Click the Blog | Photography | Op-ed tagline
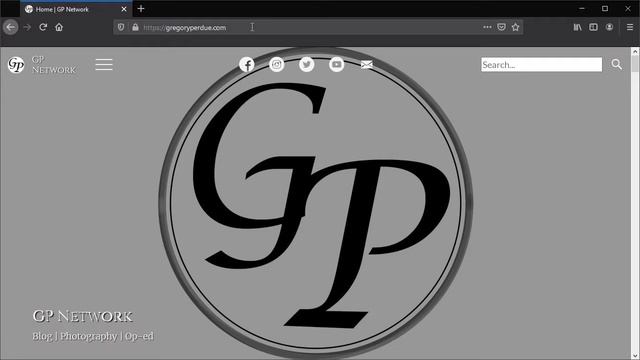 coord(93,336)
